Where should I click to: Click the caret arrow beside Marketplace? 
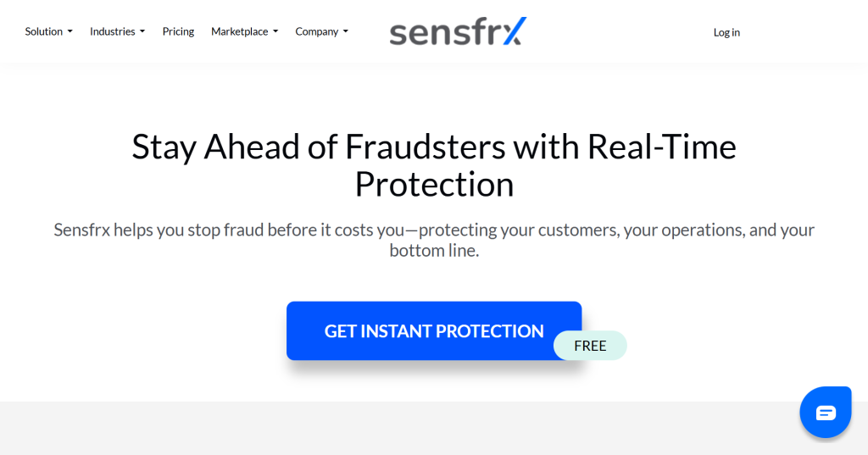[275, 32]
